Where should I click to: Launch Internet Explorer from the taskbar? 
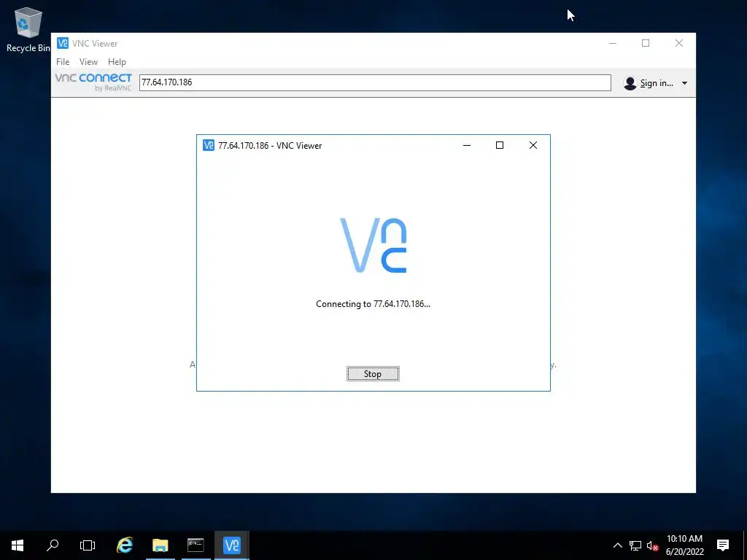(x=125, y=545)
